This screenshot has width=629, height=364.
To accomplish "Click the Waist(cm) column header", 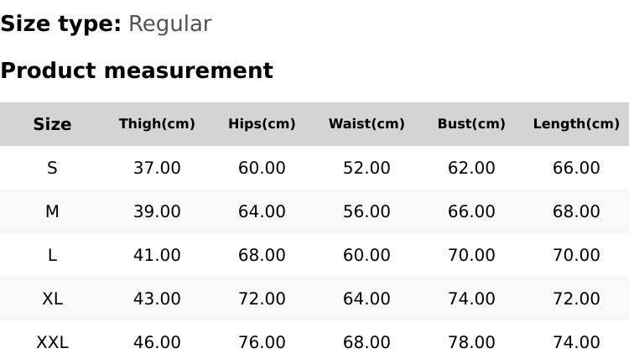I will click(366, 124).
